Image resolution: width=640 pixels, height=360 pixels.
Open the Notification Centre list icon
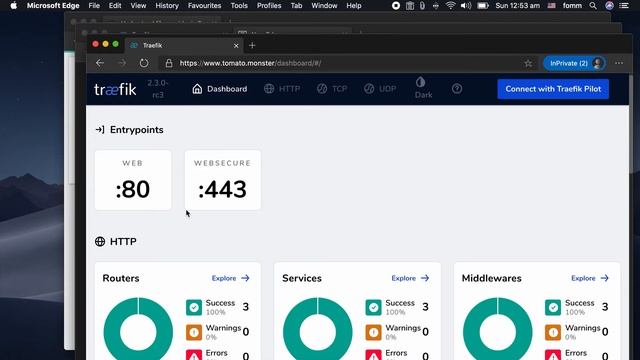[x=624, y=6]
